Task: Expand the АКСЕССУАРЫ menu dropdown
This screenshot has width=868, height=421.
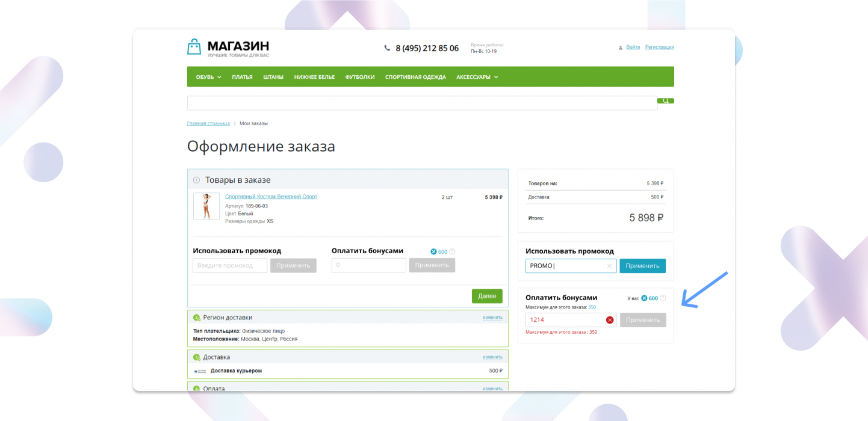Action: [477, 77]
